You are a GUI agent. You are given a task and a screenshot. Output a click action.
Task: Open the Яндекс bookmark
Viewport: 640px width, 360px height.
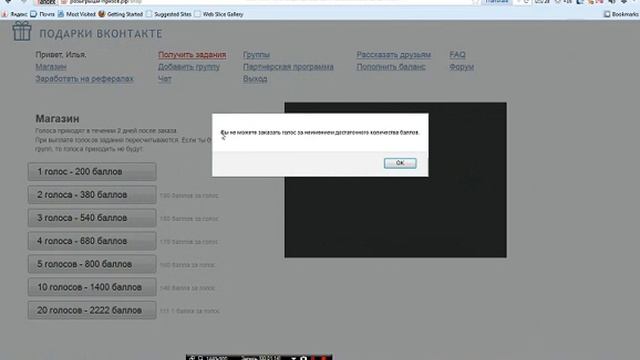(x=15, y=14)
